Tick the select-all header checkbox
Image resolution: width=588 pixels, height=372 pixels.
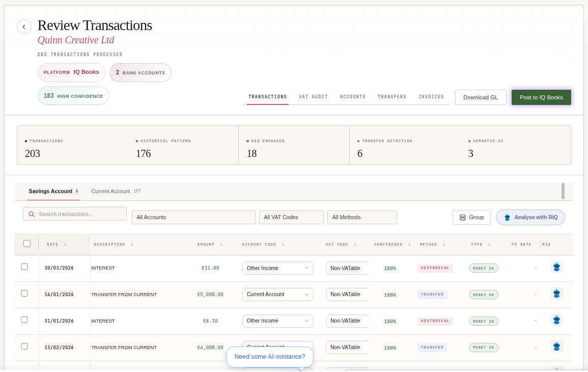27,244
